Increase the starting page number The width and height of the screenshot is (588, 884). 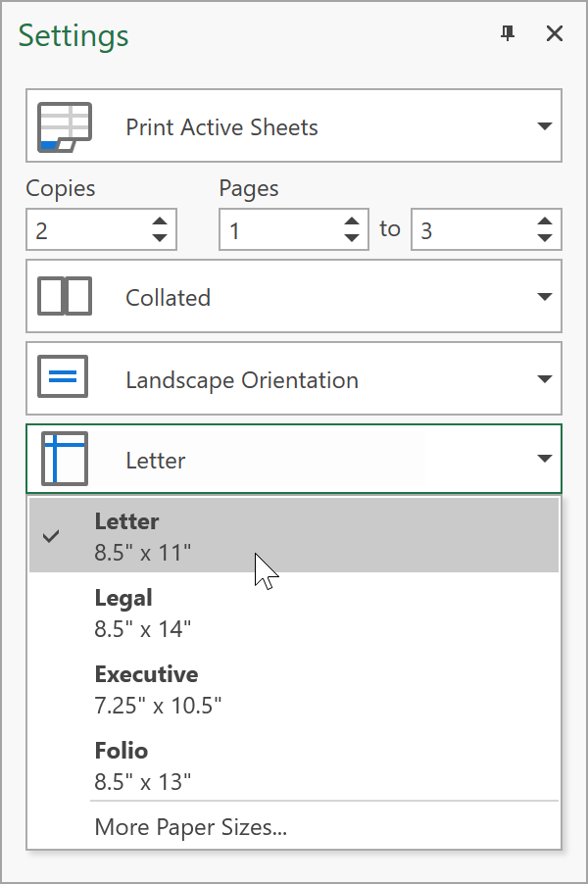pyautogui.click(x=352, y=221)
